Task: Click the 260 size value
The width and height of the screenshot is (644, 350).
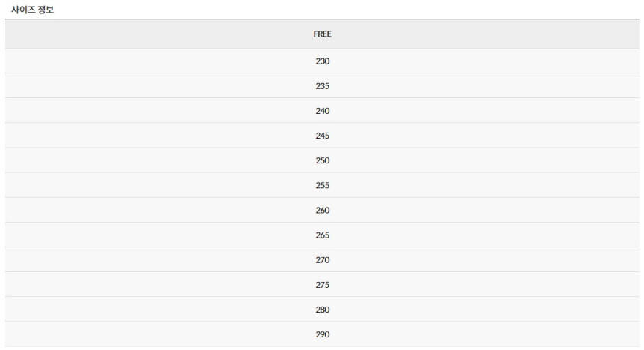Action: coord(322,210)
